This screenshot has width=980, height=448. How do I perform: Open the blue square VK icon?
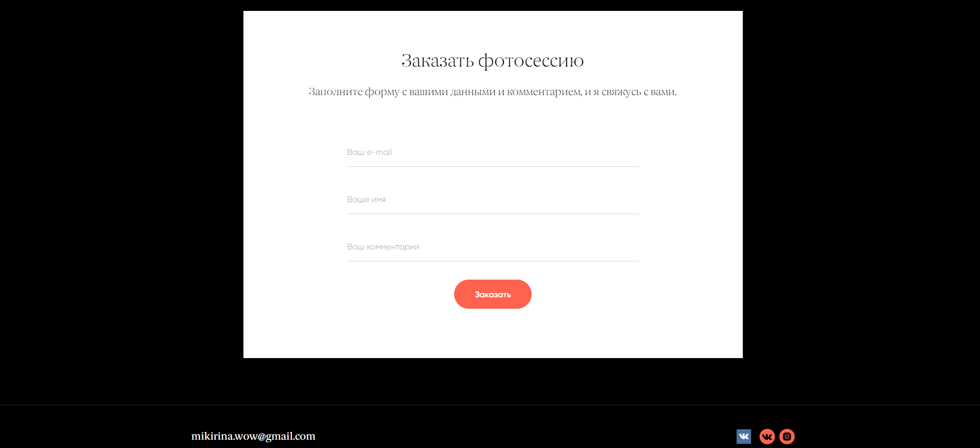click(x=744, y=437)
